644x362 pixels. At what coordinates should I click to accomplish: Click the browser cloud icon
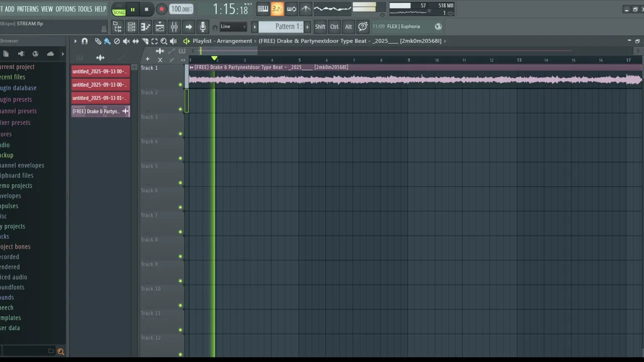point(50,54)
